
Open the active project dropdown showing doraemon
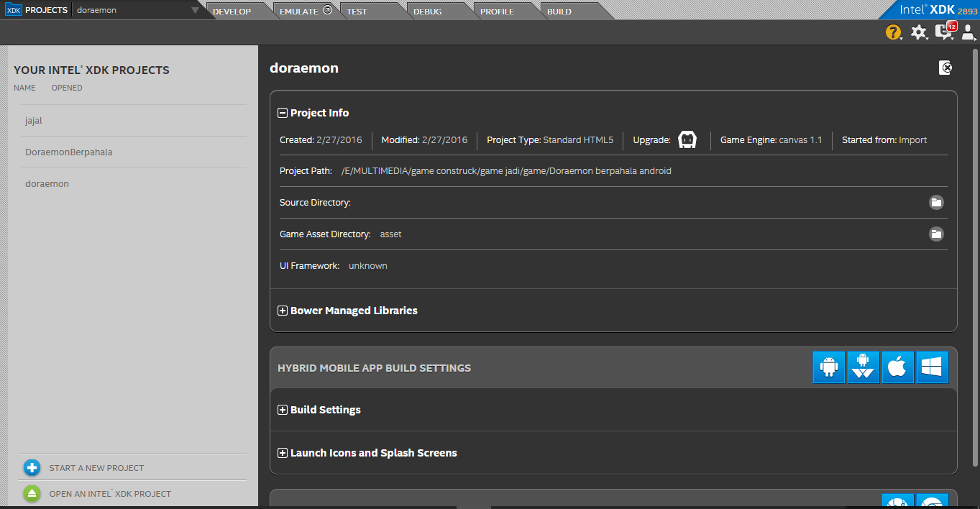pos(137,10)
